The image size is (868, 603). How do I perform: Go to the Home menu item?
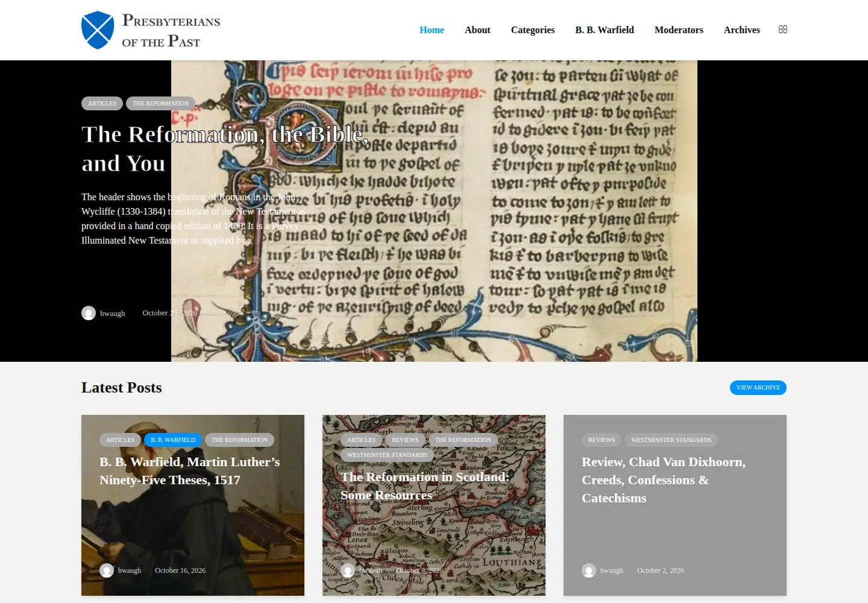(x=432, y=30)
